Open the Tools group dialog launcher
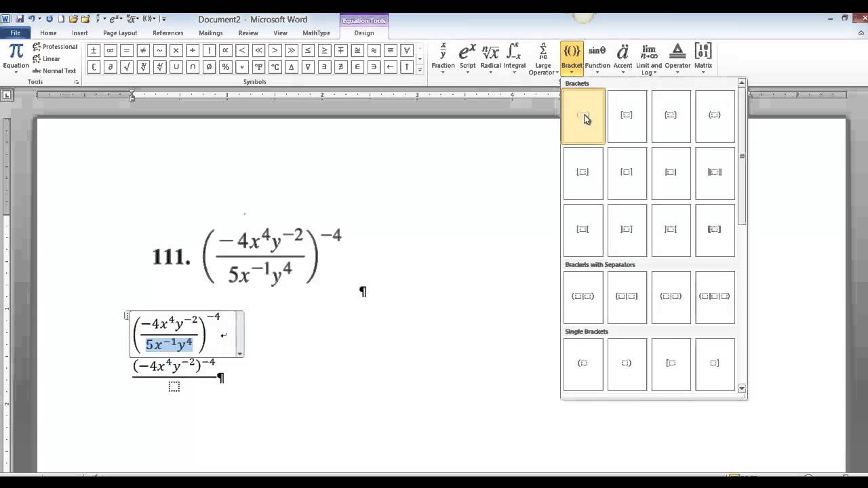This screenshot has width=868, height=488. (77, 82)
